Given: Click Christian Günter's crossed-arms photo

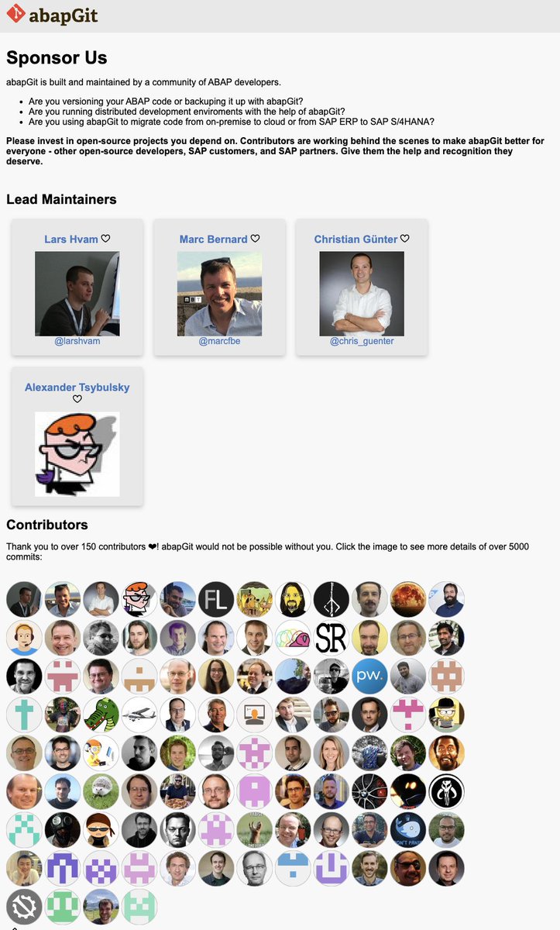Looking at the screenshot, I should point(362,294).
